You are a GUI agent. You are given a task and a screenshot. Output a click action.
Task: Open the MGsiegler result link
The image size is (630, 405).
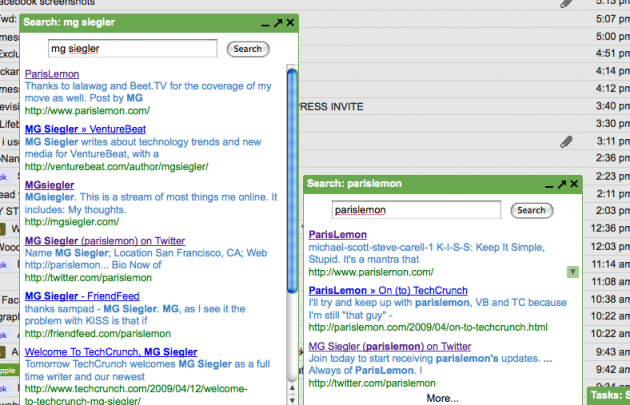coord(49,185)
